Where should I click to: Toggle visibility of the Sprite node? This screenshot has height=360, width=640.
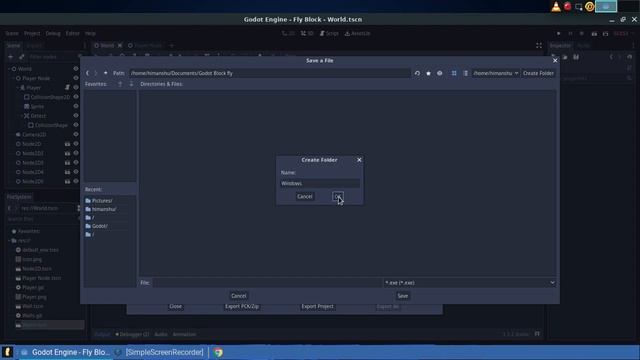(76, 106)
